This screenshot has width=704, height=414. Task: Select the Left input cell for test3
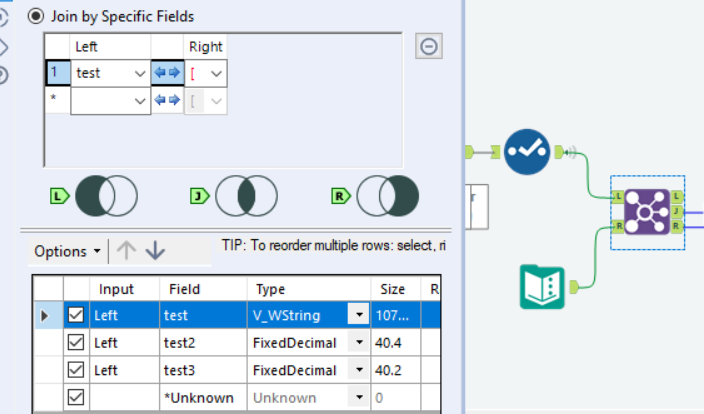tap(125, 370)
